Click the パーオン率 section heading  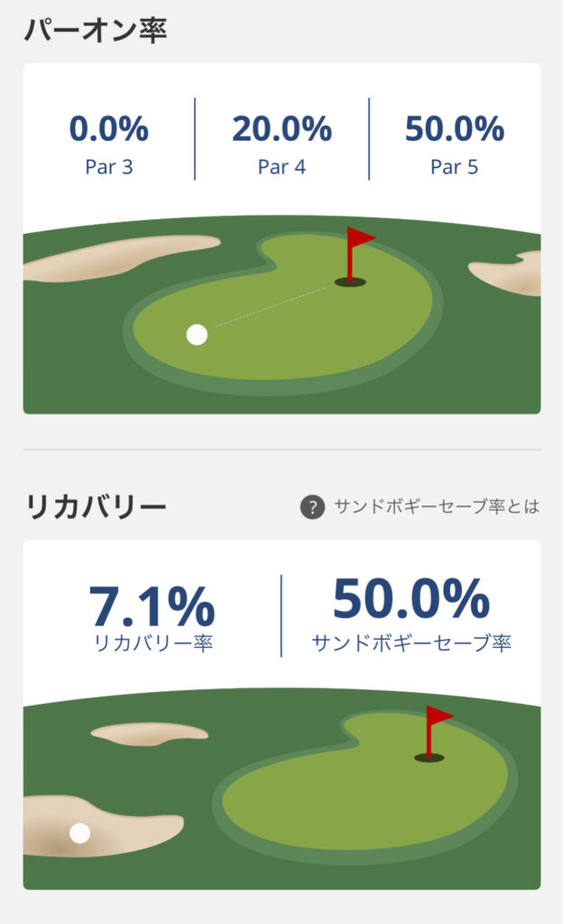click(96, 29)
